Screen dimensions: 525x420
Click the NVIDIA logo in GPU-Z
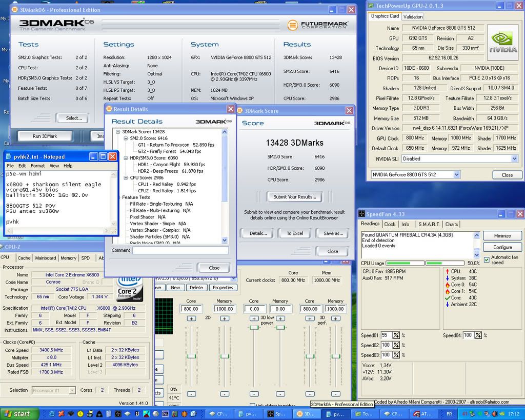click(502, 42)
